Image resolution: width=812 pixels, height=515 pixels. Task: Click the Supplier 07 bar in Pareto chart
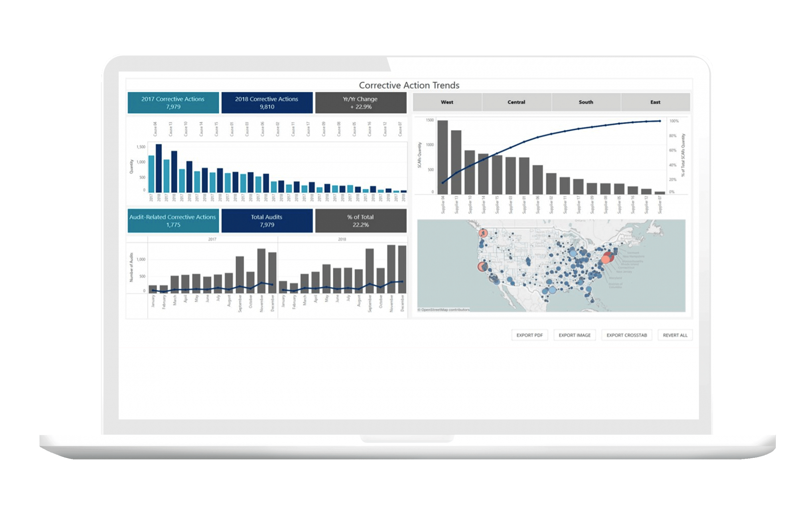click(x=660, y=193)
